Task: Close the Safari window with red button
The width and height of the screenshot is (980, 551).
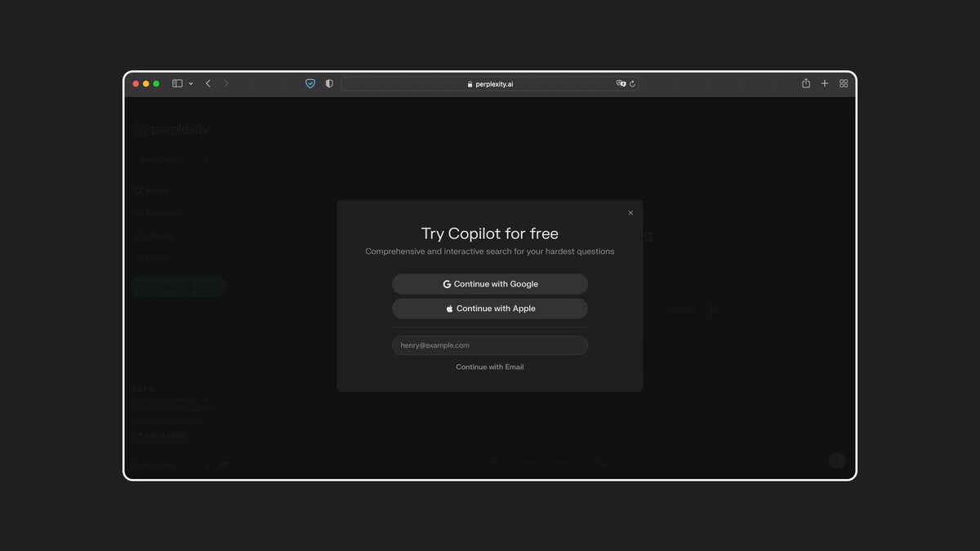Action: click(136, 83)
